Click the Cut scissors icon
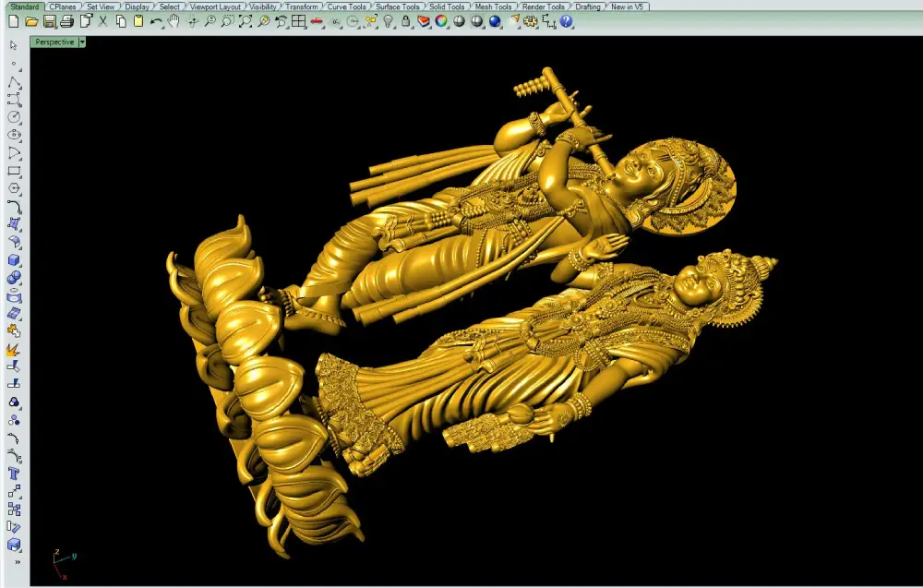Screen dimensions: 923x588 [103, 22]
